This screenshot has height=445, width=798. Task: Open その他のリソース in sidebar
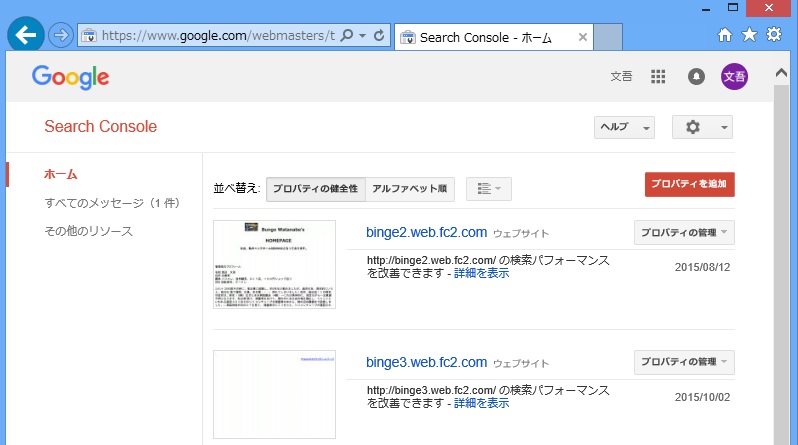coord(89,231)
